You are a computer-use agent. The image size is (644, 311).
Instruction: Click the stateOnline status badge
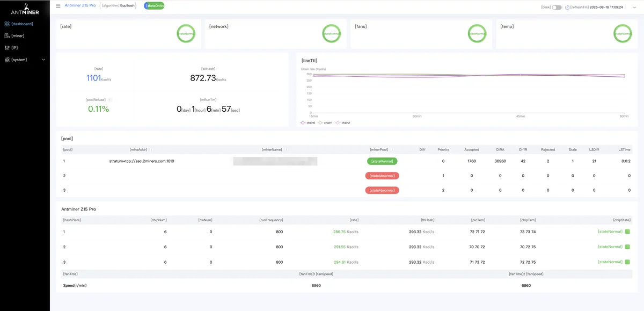point(154,6)
